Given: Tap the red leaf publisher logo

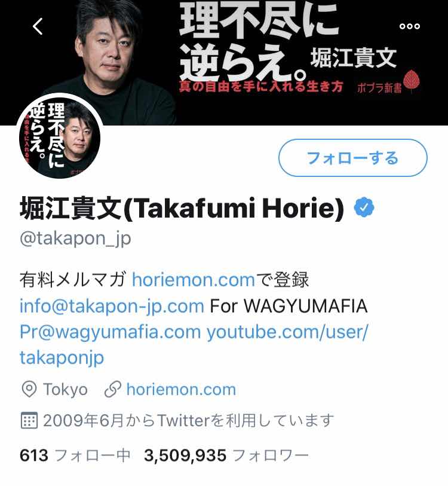Looking at the screenshot, I should coord(411,81).
